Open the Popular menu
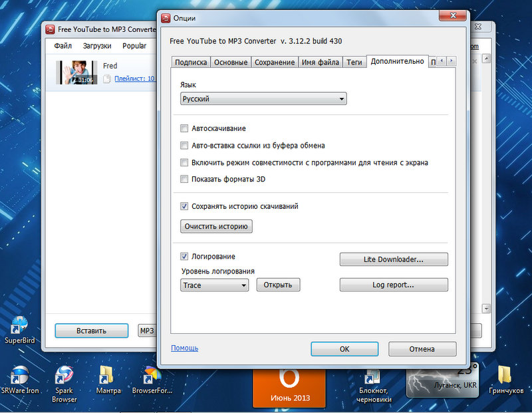The image size is (532, 413). pos(134,46)
